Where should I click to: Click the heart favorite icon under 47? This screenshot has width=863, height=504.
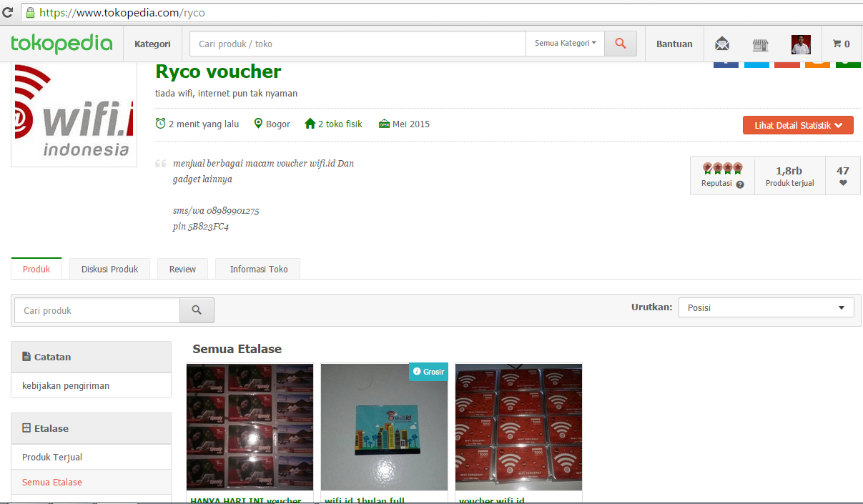[843, 183]
